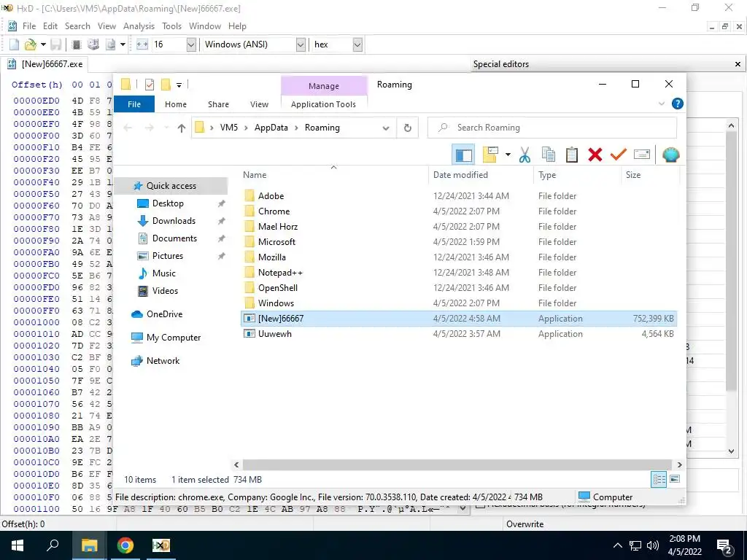Viewport: 747px width, 560px height.
Task: Click the orange checkmark Properties icon
Action: (x=619, y=155)
